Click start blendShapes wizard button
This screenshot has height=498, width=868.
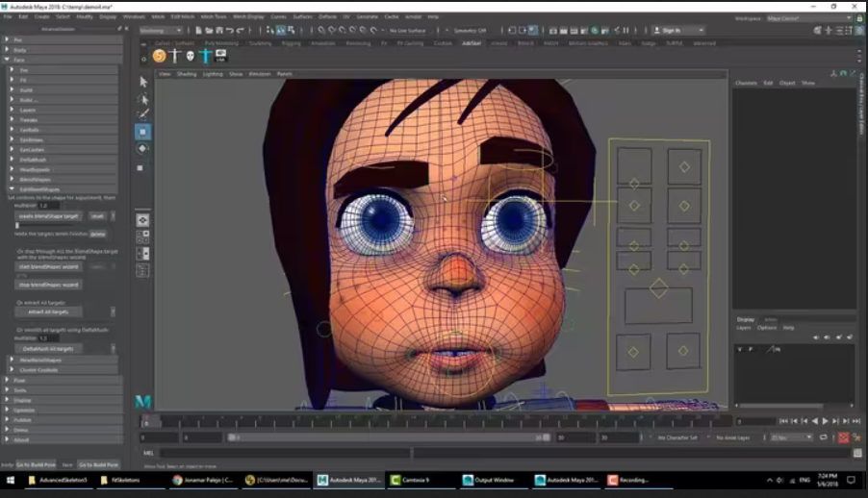(49, 266)
